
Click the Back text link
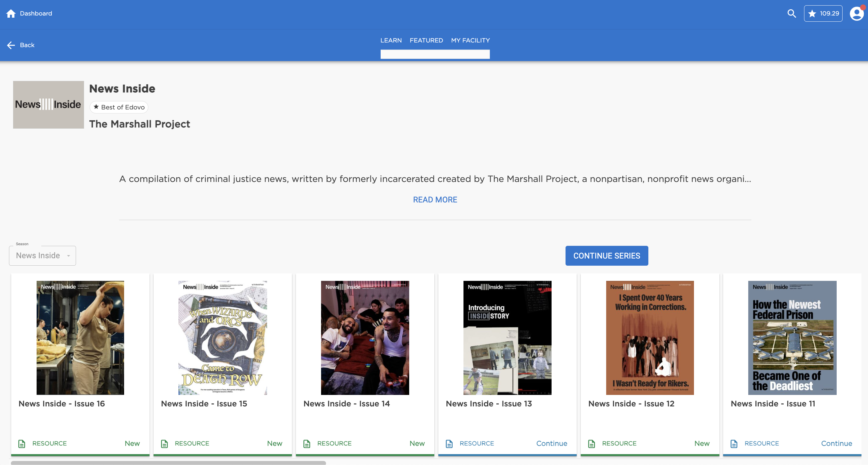27,45
